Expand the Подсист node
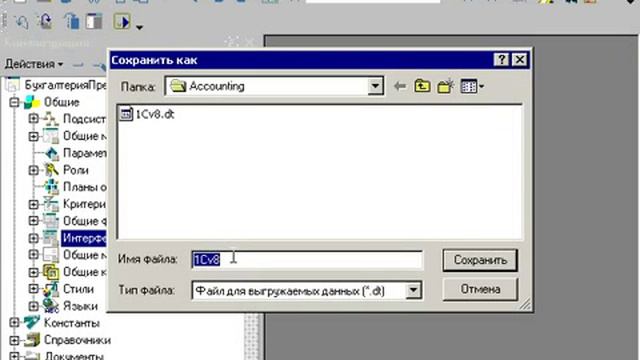The height and width of the screenshot is (360, 640). click(x=33, y=119)
